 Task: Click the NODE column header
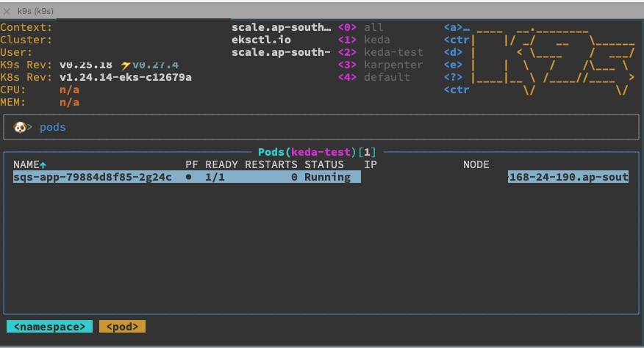[x=476, y=164]
